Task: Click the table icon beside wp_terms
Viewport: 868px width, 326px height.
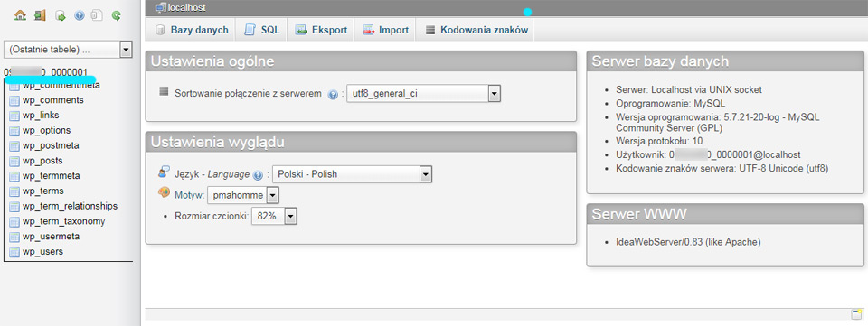Action: point(14,191)
